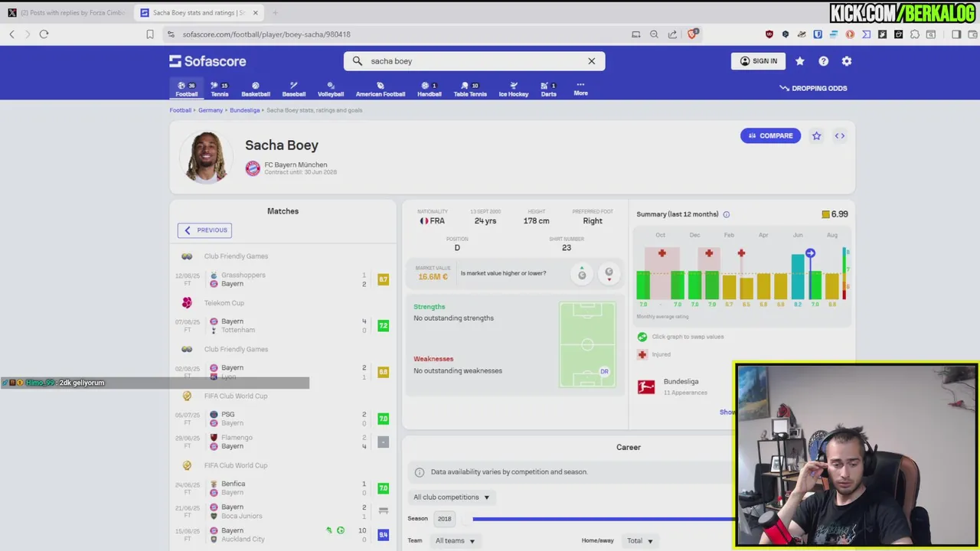This screenshot has height=551, width=980.
Task: Click the blue June bar in summary graph
Action: point(798,277)
